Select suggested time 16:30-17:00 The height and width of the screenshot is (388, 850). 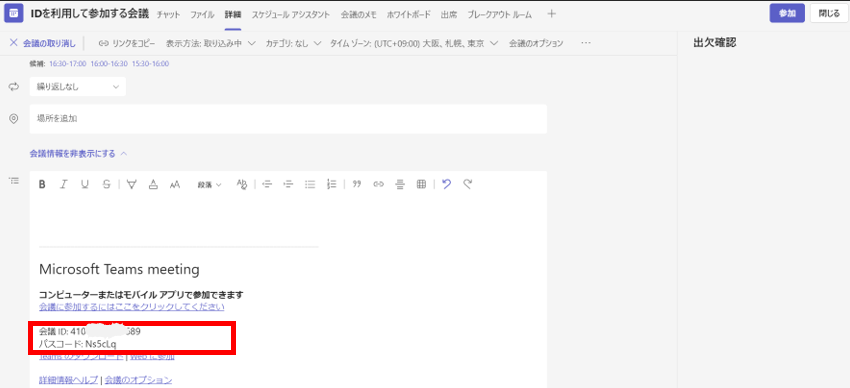(x=68, y=64)
